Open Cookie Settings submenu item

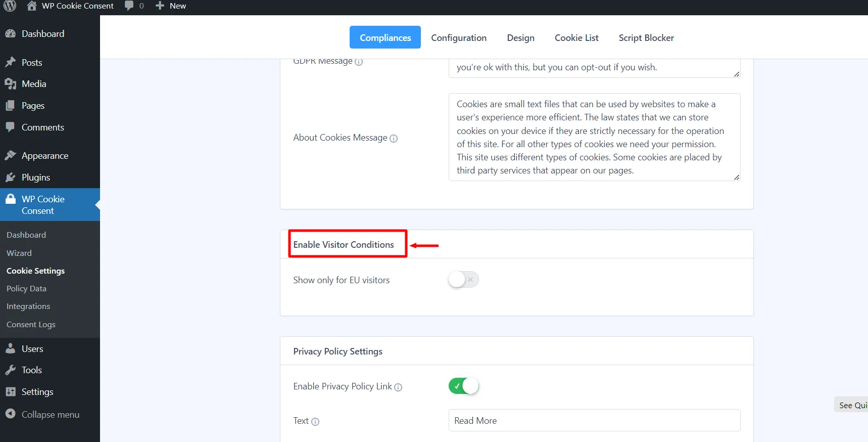click(35, 271)
